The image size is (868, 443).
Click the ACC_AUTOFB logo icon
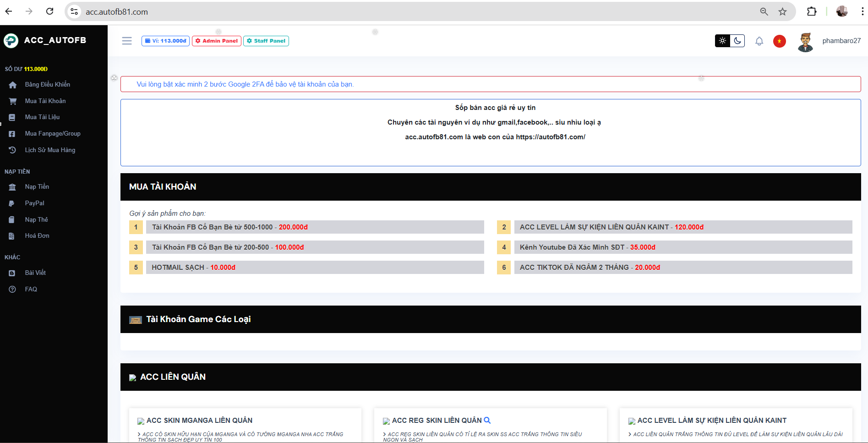point(11,41)
